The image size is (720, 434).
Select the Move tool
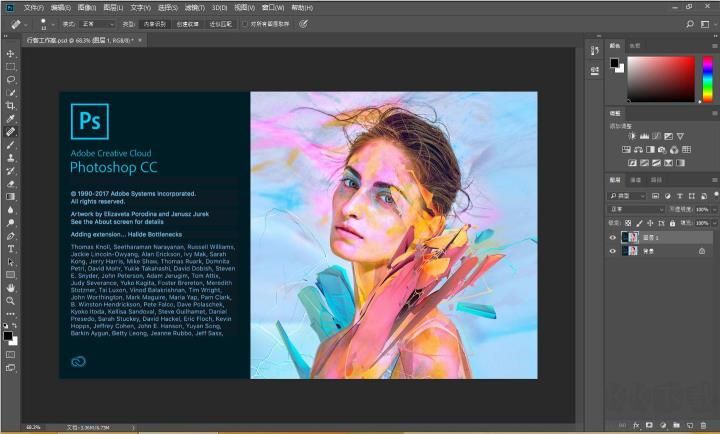click(11, 53)
